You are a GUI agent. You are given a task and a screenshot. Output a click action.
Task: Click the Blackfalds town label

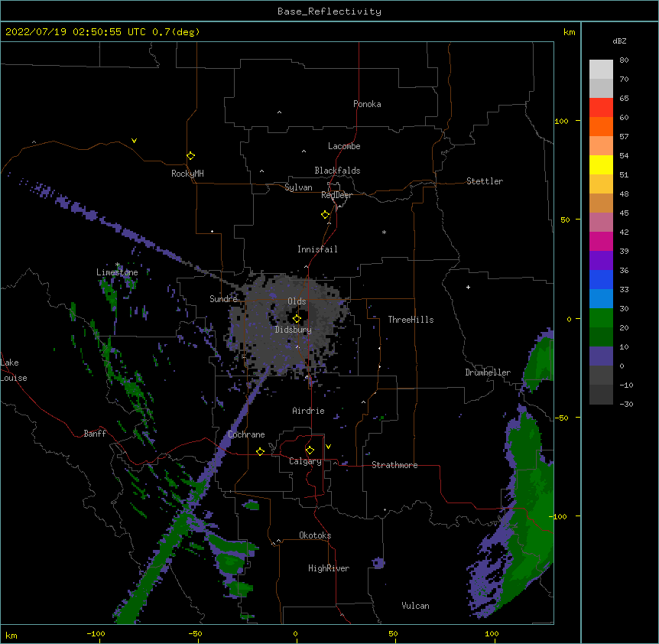(337, 171)
